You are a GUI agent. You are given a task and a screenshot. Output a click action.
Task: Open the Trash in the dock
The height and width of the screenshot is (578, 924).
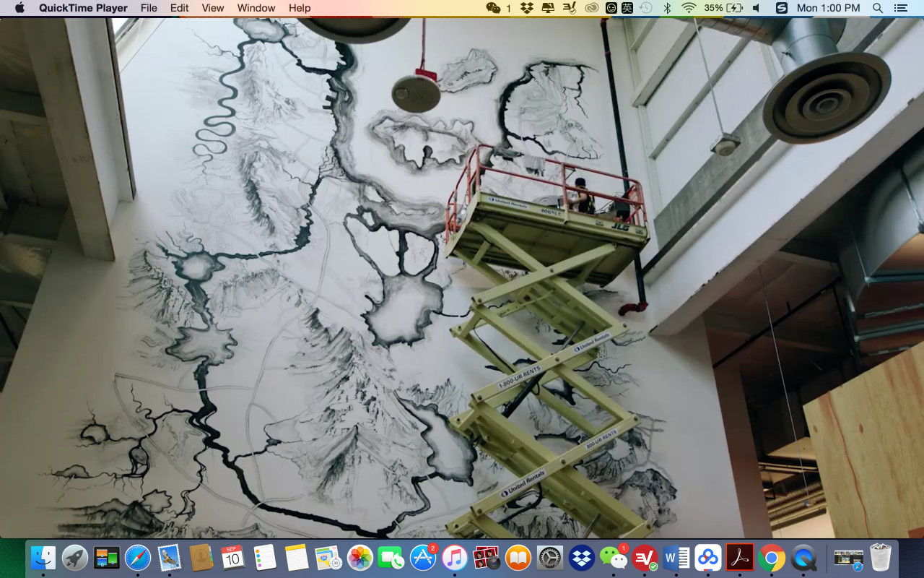[x=880, y=558]
